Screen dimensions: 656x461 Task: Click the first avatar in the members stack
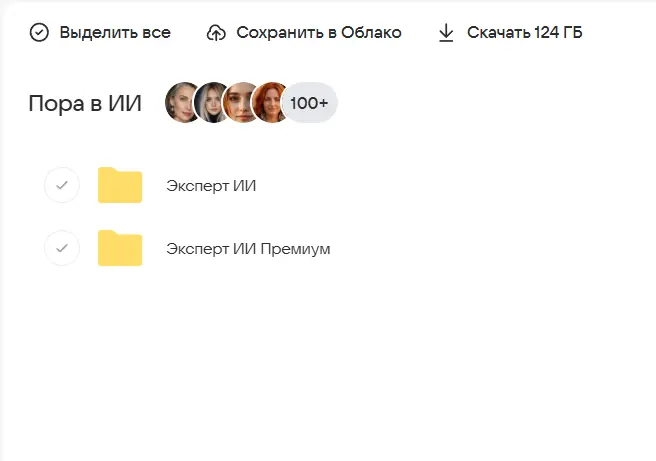[x=181, y=102]
